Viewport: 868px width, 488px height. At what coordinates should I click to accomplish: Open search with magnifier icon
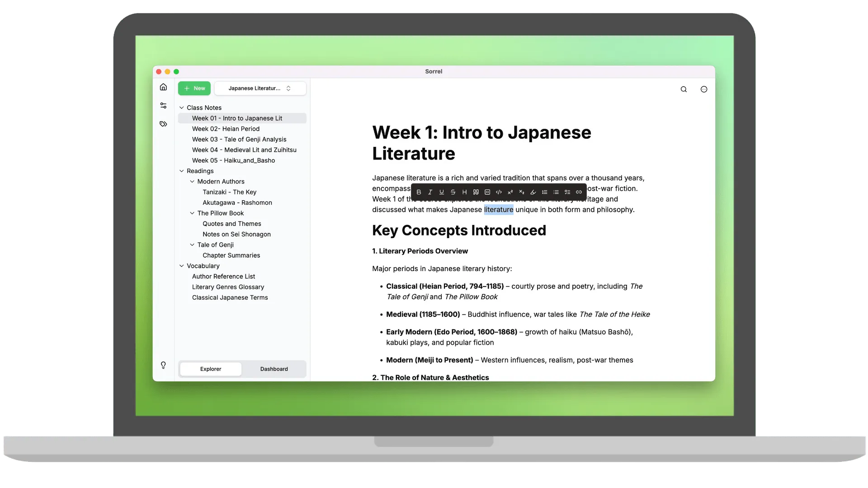[x=684, y=89]
